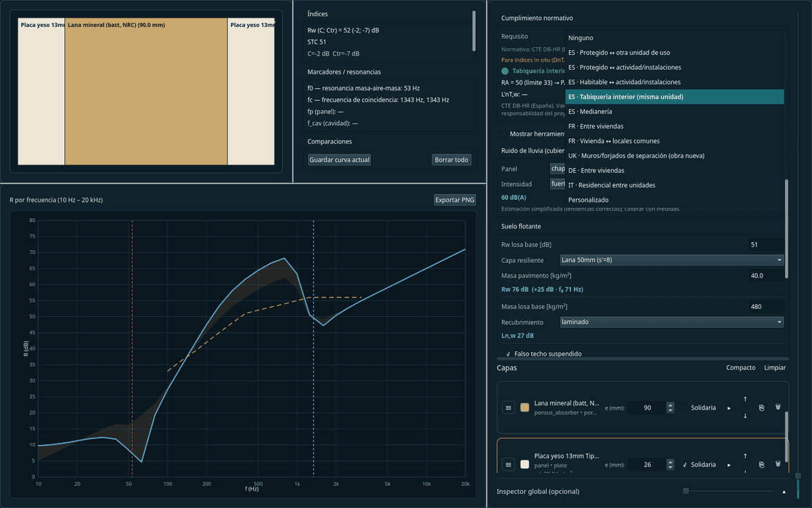The image size is (812, 508).
Task: Select Ninguno requirement option
Action: click(x=675, y=38)
